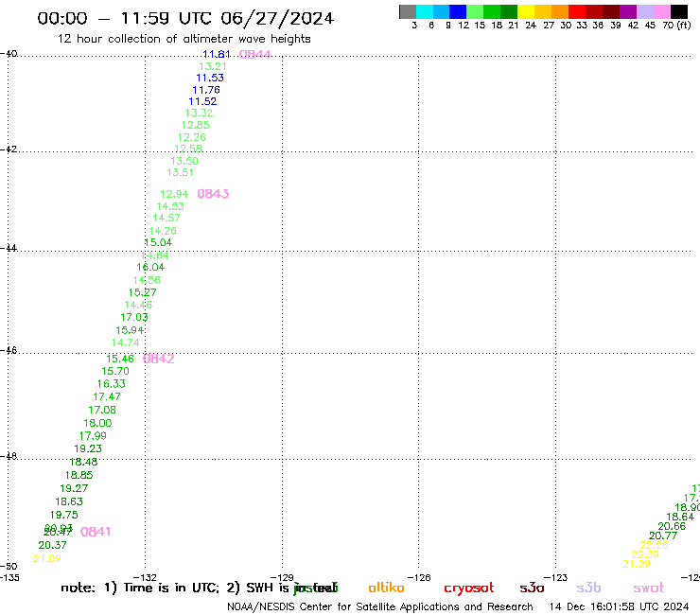Select the -123 longitude axis label
This screenshot has width=700, height=615.
[556, 577]
